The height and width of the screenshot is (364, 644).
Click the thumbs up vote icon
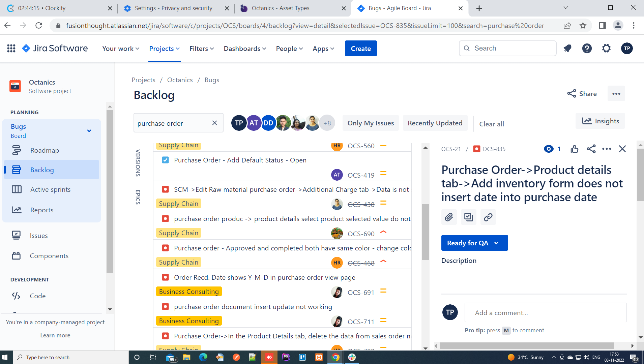click(x=574, y=149)
